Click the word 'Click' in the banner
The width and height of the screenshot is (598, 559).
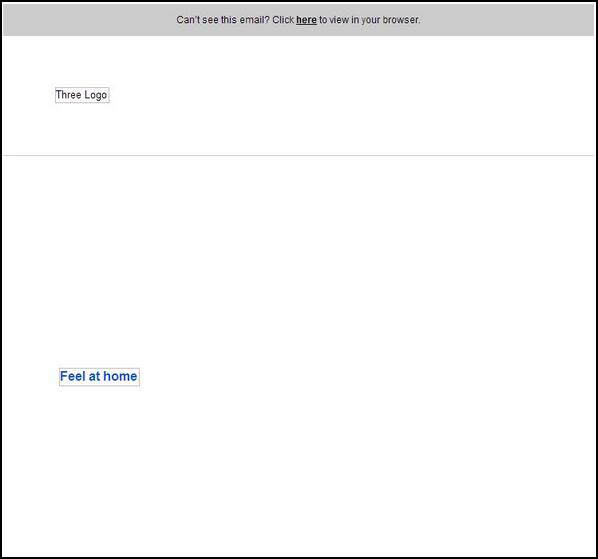tap(283, 20)
